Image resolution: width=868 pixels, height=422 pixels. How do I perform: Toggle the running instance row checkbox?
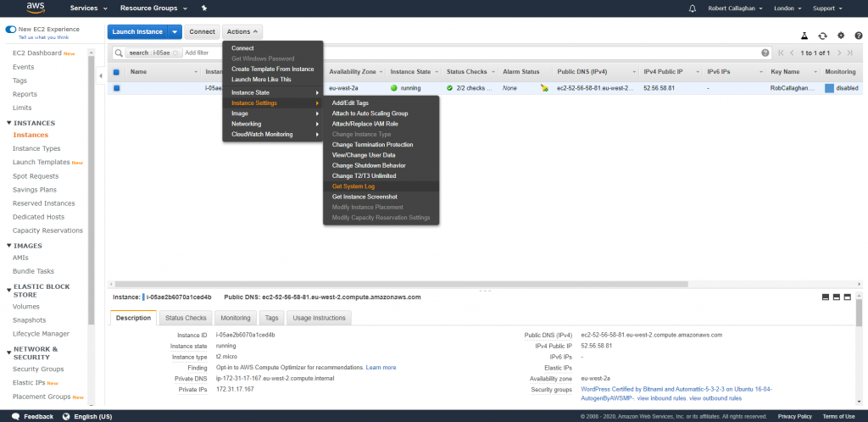click(x=116, y=88)
